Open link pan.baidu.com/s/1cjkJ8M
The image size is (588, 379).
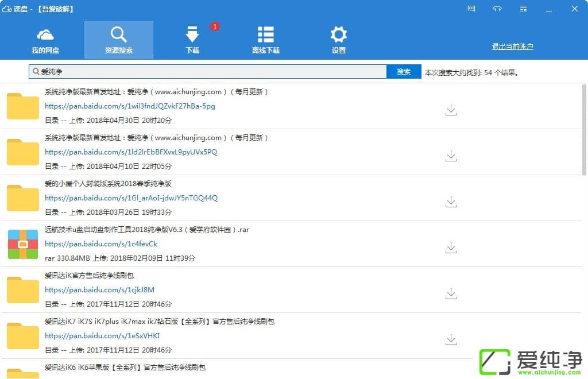point(99,290)
